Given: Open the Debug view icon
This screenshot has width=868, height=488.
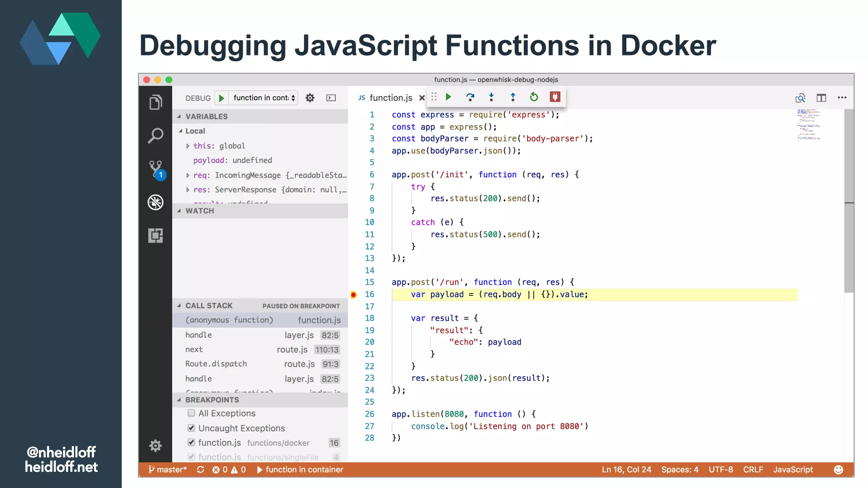Looking at the screenshot, I should pos(156,202).
